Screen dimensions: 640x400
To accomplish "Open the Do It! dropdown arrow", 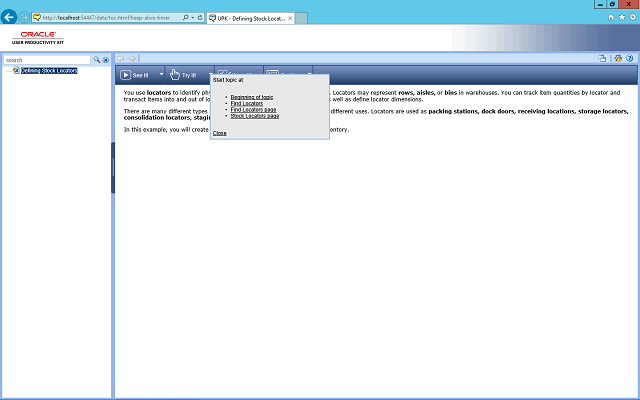I will coord(309,74).
